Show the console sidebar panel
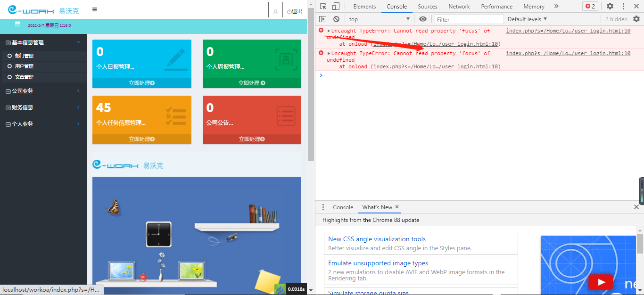The height and width of the screenshot is (295, 644). tap(323, 19)
